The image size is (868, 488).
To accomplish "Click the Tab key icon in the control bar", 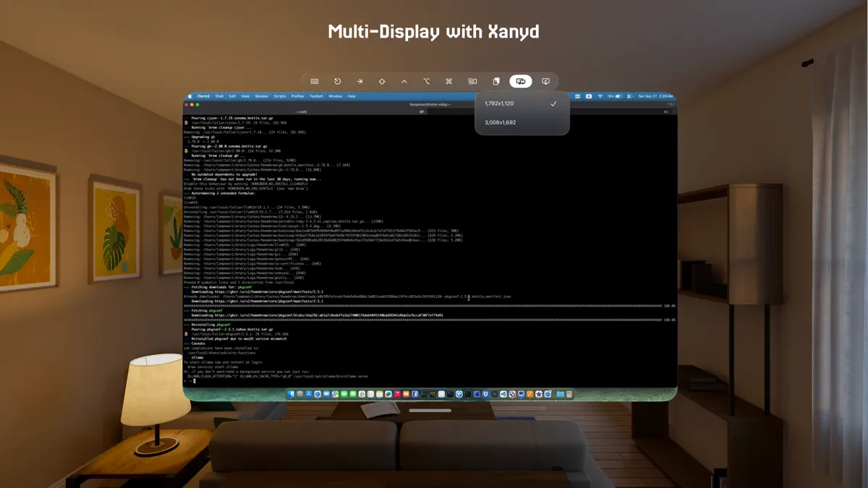I will (x=359, y=81).
